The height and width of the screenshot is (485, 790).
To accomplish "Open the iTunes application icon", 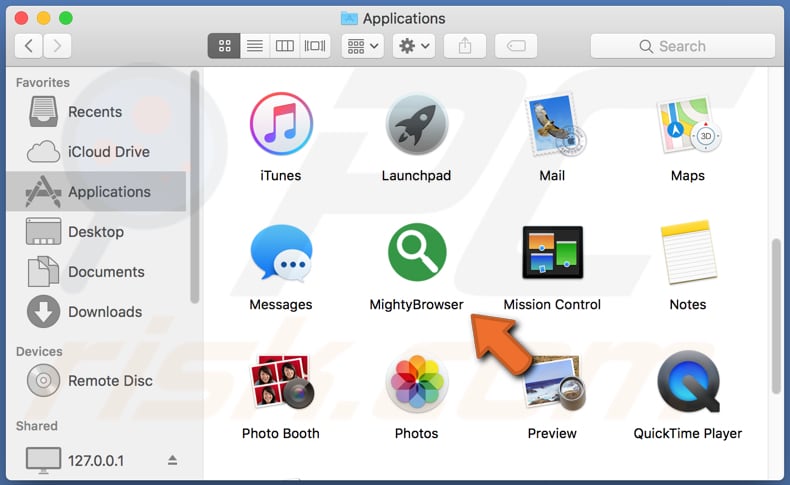I will pyautogui.click(x=281, y=123).
